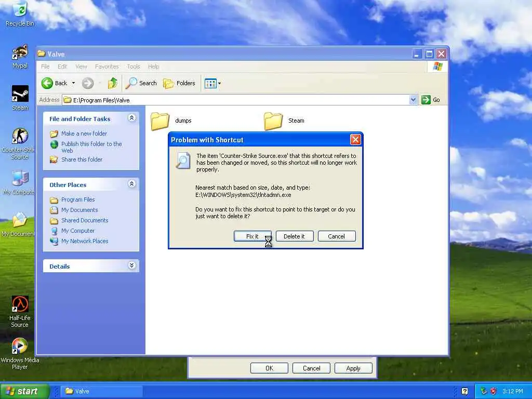
Task: Click the red security shield tray icon
Action: pyautogui.click(x=494, y=391)
